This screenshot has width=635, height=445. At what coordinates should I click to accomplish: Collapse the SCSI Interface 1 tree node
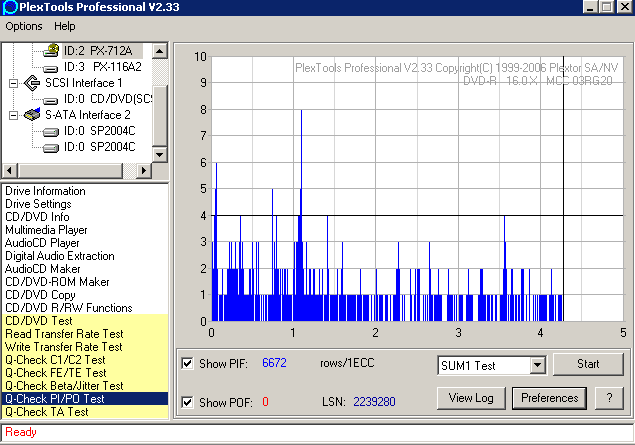[14, 83]
